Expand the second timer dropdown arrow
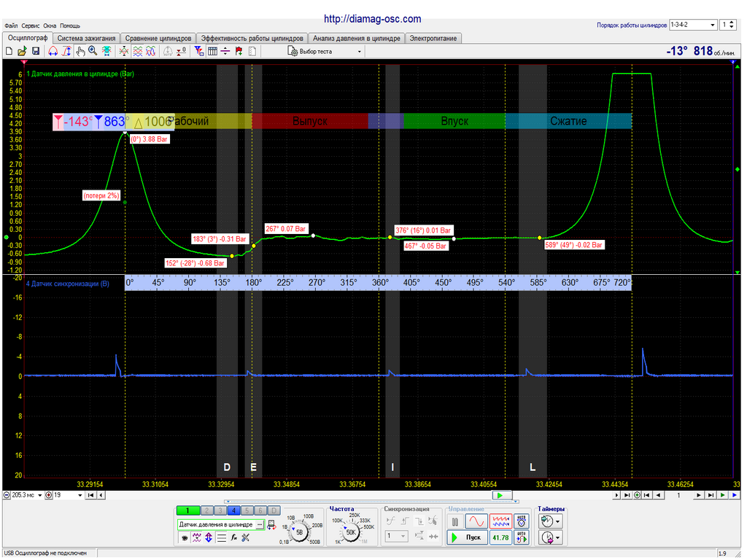This screenshot has height=560, width=747. [558, 538]
